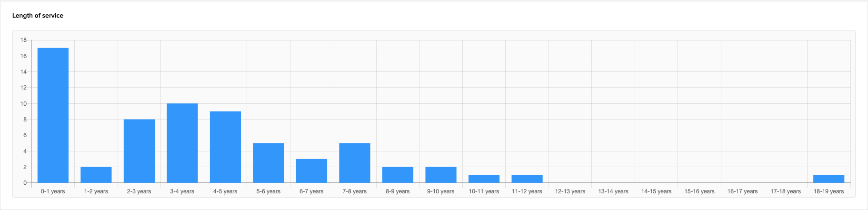The image size is (868, 210).
Task: Click the 17-18 years axis label
Action: 785,191
